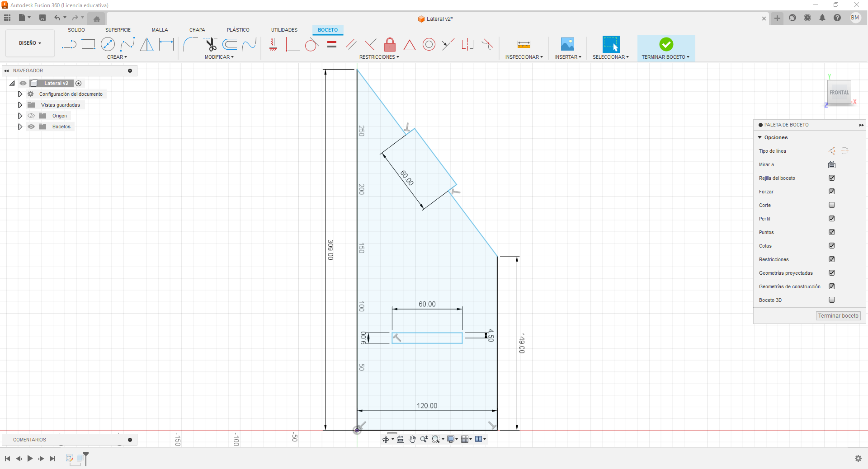Select the Offset tool
The width and height of the screenshot is (868, 469).
pos(230,44)
